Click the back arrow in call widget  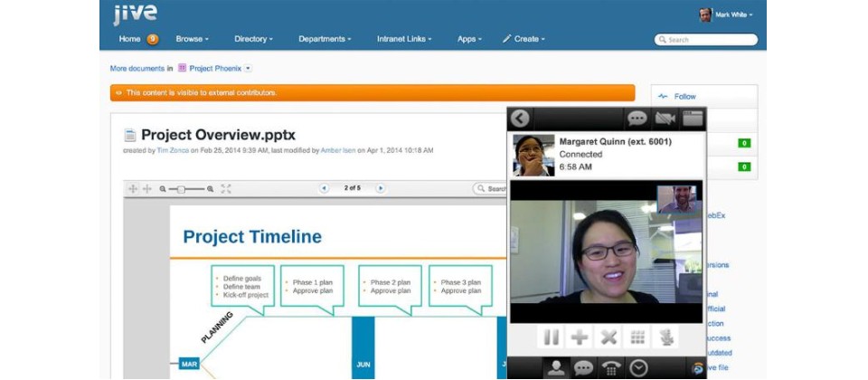click(520, 119)
